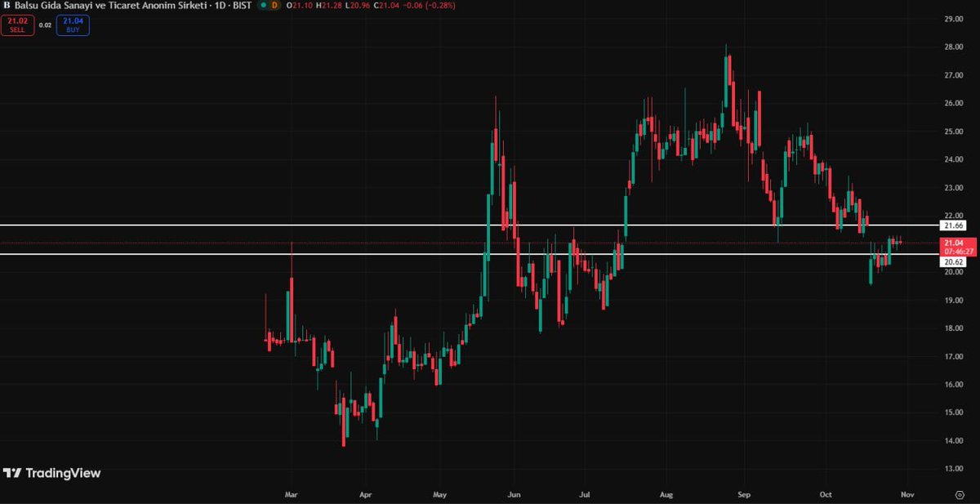The height and width of the screenshot is (504, 980).
Task: Click the -0.28% change value in the legend
Action: 441,7
